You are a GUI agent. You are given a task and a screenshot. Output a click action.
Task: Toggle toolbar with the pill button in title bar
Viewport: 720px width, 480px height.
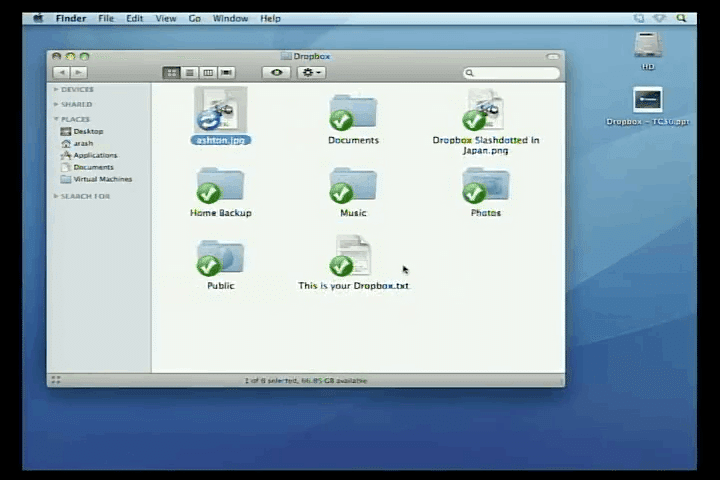[x=553, y=56]
